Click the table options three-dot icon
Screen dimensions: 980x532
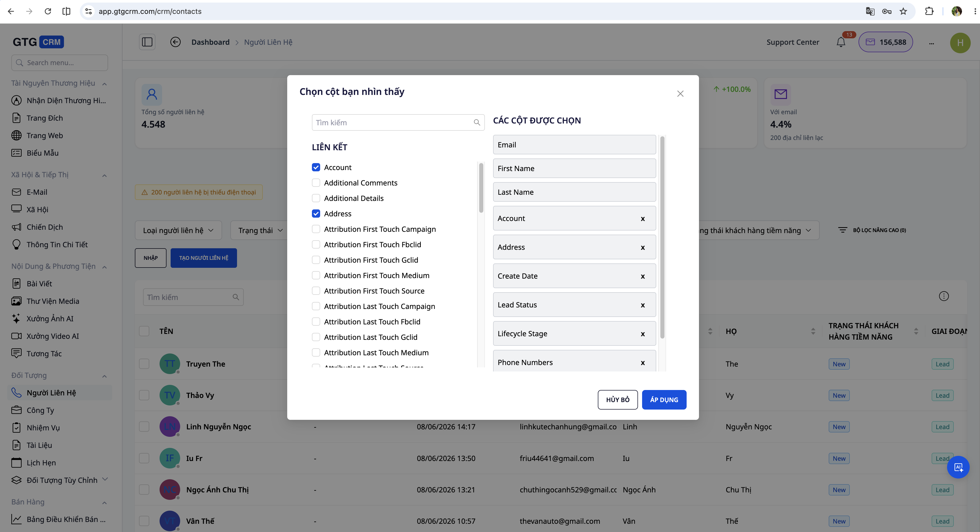tap(943, 296)
